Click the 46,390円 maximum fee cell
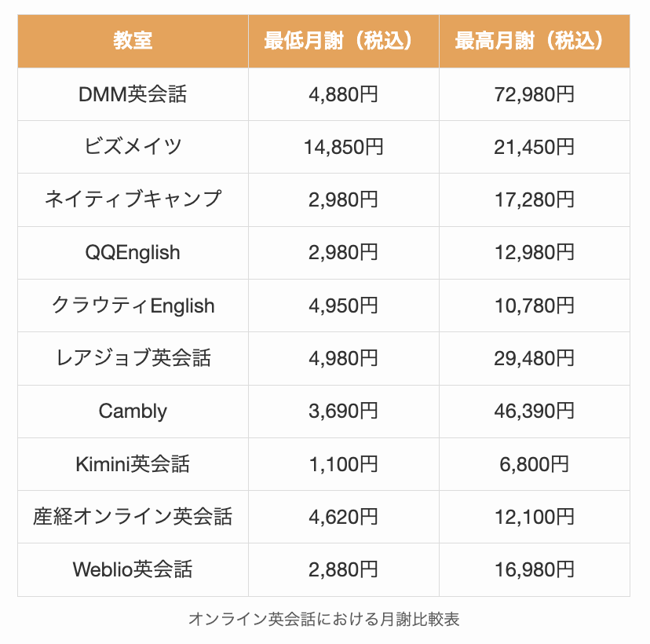The height and width of the screenshot is (644, 650). point(534,411)
